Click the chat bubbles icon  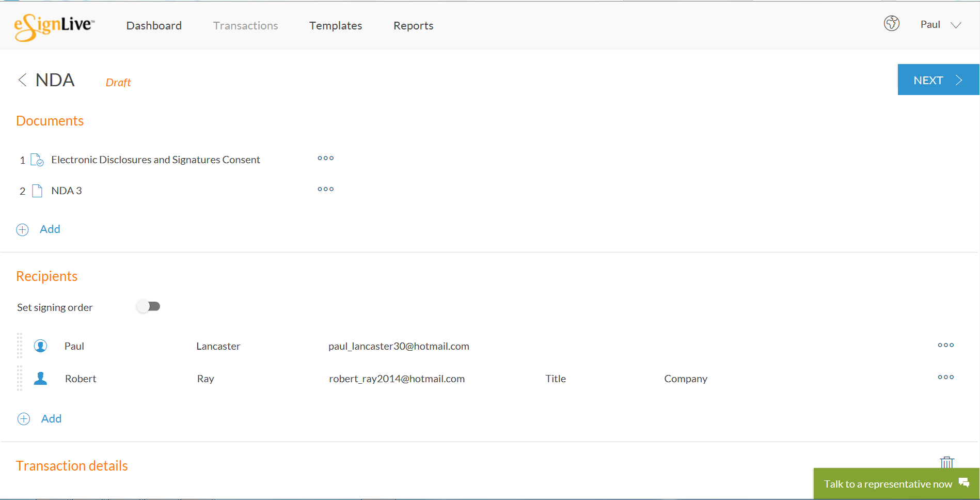(963, 482)
